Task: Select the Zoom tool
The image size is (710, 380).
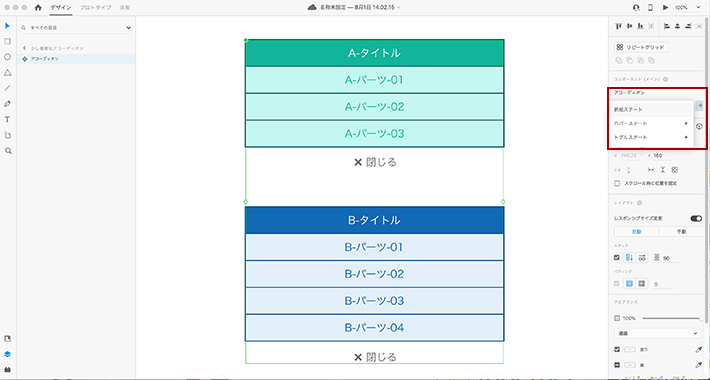Action: [7, 151]
